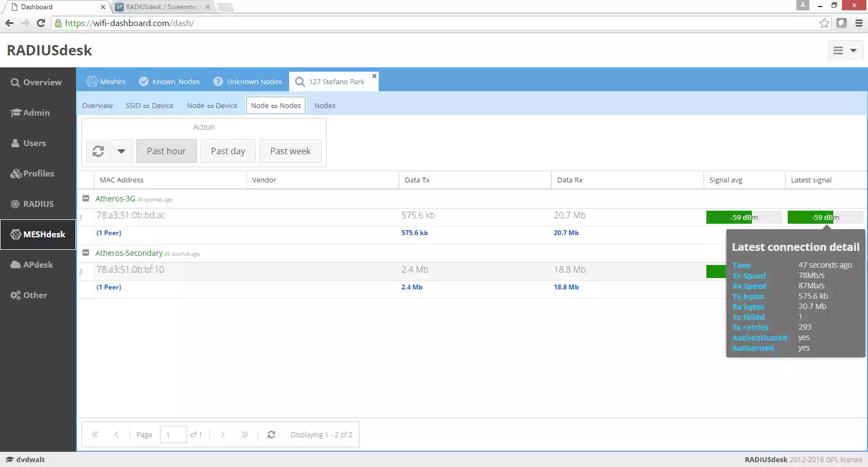Open APdesk cloud item in sidebar
The image size is (868, 467).
[x=38, y=265]
